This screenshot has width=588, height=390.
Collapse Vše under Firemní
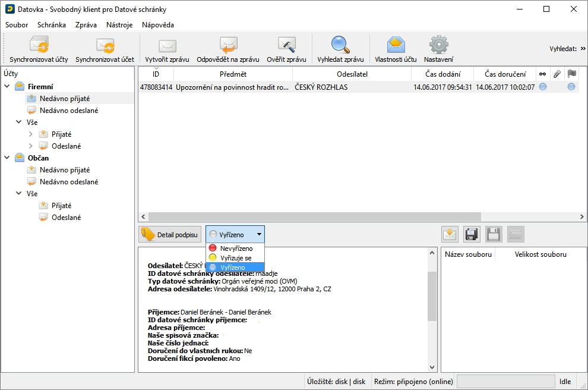[x=19, y=122]
